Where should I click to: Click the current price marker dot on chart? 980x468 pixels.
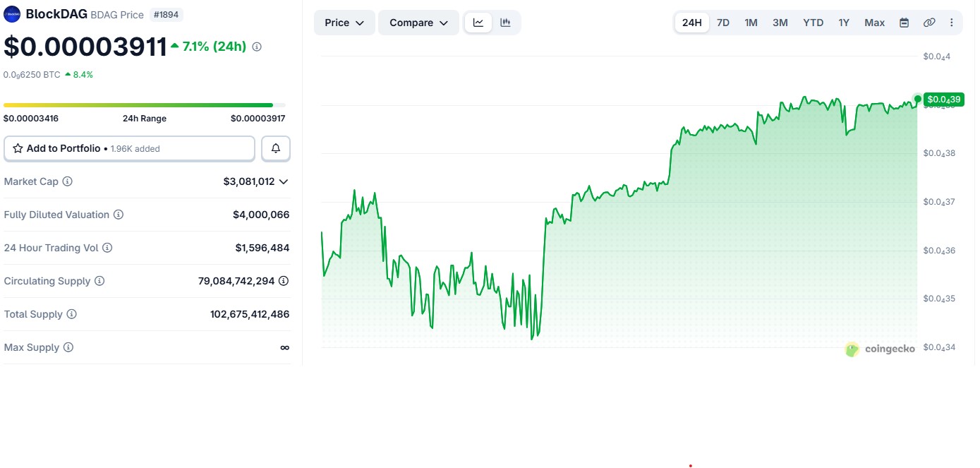917,99
